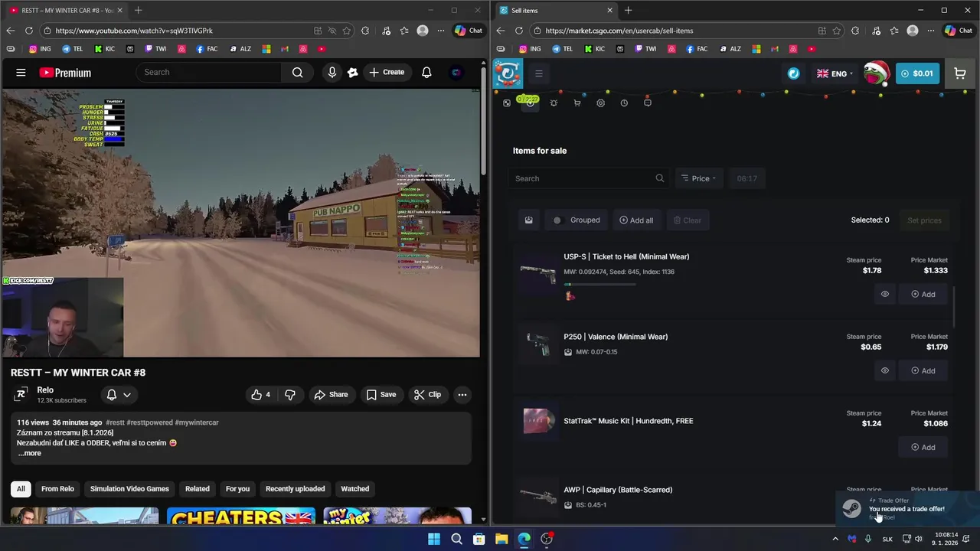Viewport: 980px width, 551px height.
Task: Open the chat bubble icon in market toolbar
Action: point(648,103)
